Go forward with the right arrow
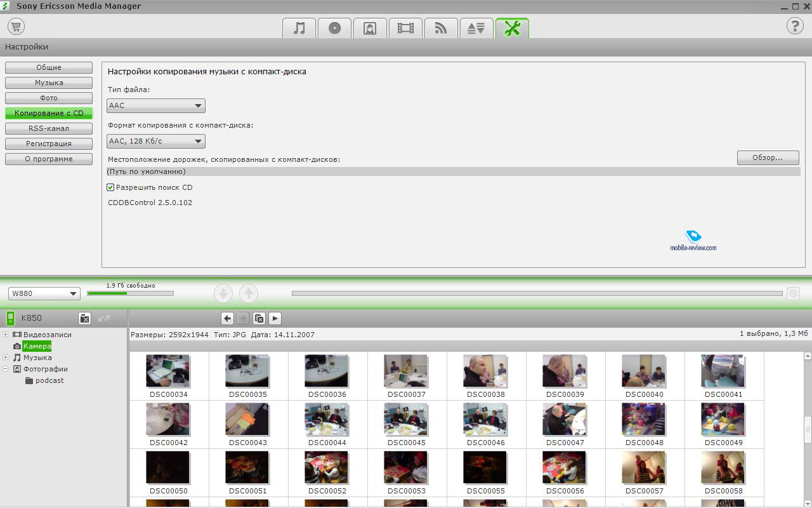Viewport: 812px width, 508px height. 243,319
